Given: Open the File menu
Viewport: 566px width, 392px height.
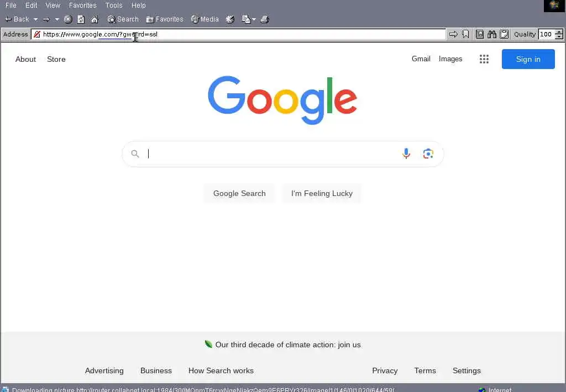Looking at the screenshot, I should [x=11, y=6].
